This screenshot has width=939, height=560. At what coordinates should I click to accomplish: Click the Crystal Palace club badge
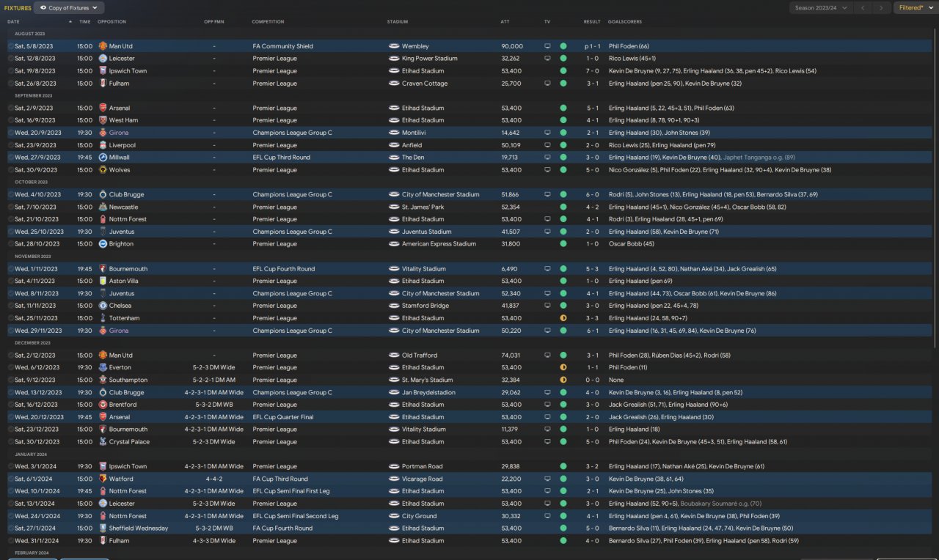tap(103, 442)
